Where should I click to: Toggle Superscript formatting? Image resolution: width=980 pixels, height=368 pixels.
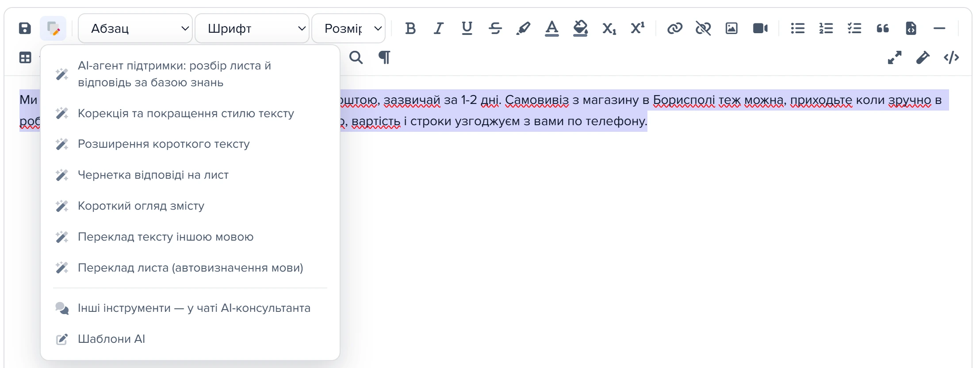point(638,28)
